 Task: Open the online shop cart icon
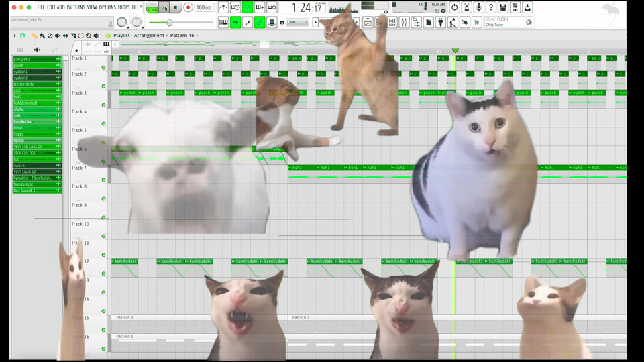coord(477,23)
